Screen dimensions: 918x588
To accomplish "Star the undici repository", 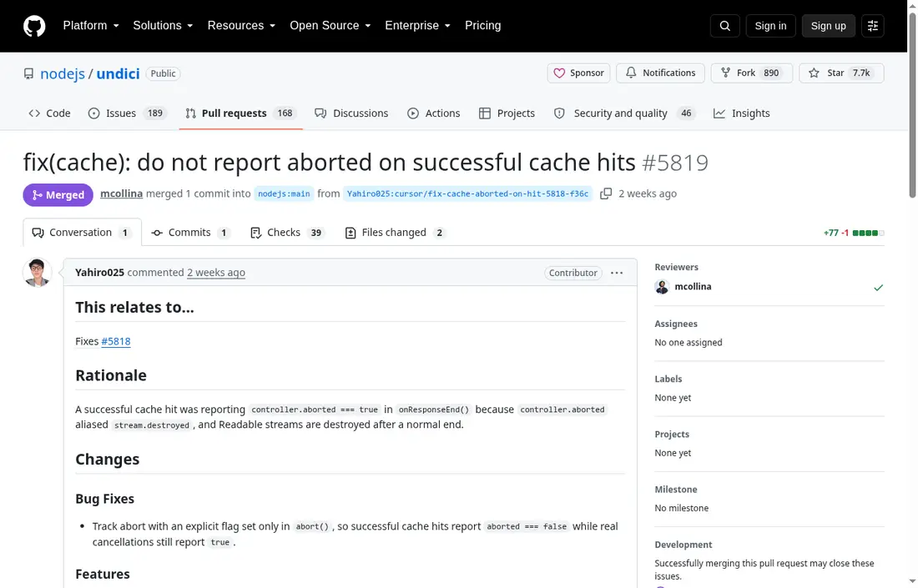I will (x=841, y=73).
